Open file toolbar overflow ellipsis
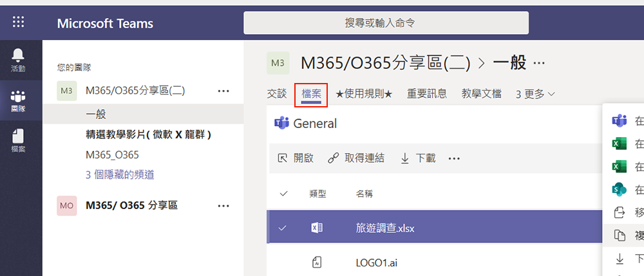This screenshot has height=276, width=644. [x=454, y=158]
